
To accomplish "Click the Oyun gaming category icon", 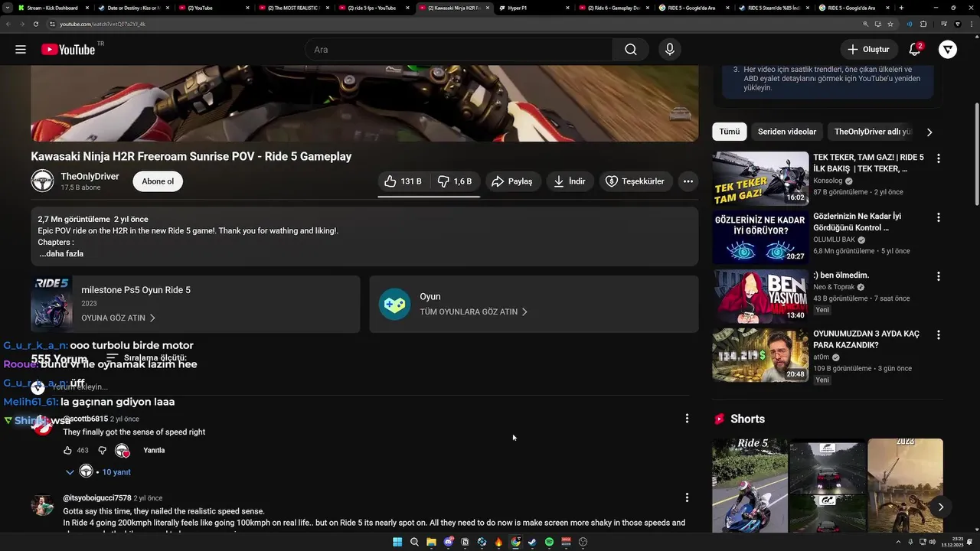I will (394, 304).
